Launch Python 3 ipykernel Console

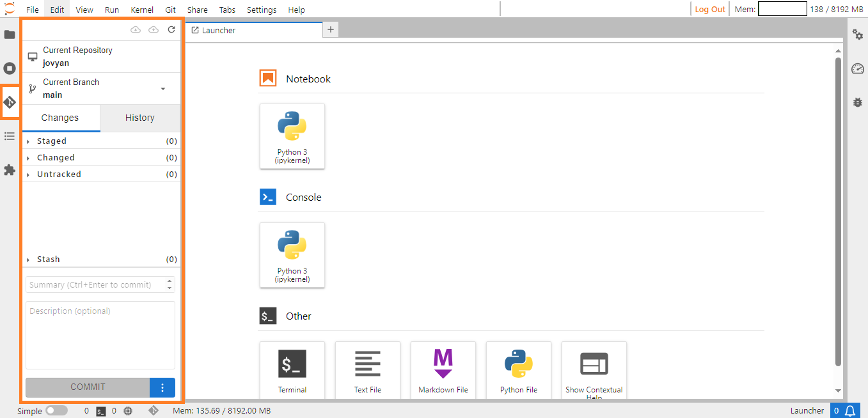coord(292,255)
